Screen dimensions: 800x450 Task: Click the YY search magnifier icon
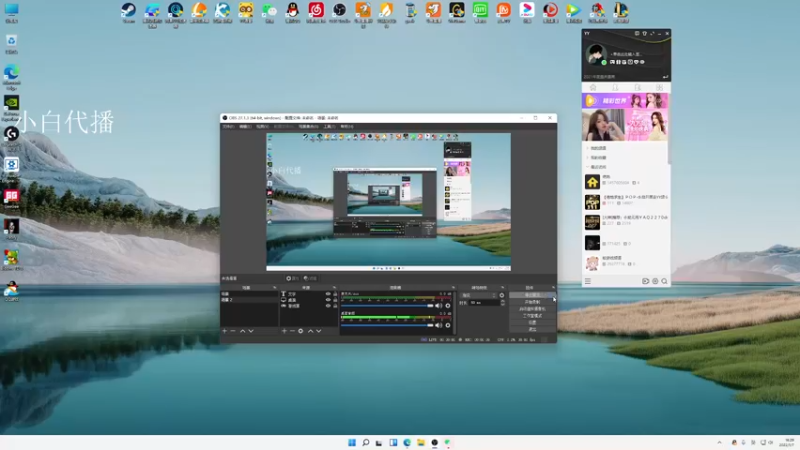664,281
